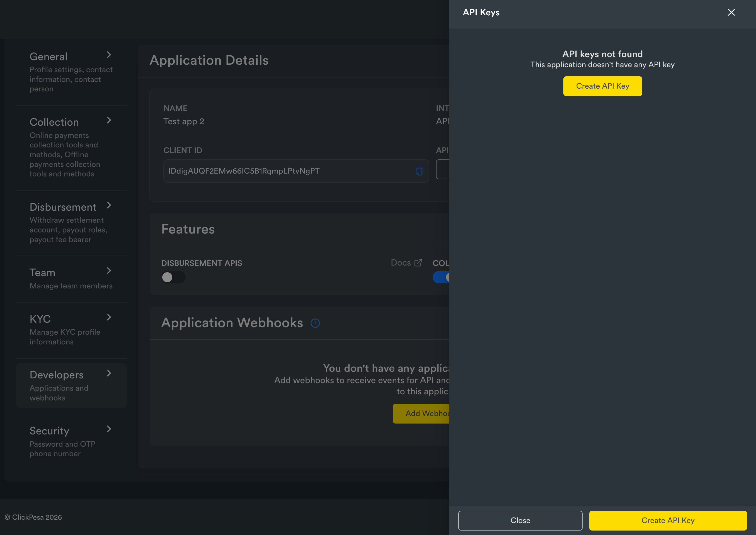Click the bottom Create API Key button

click(x=668, y=521)
